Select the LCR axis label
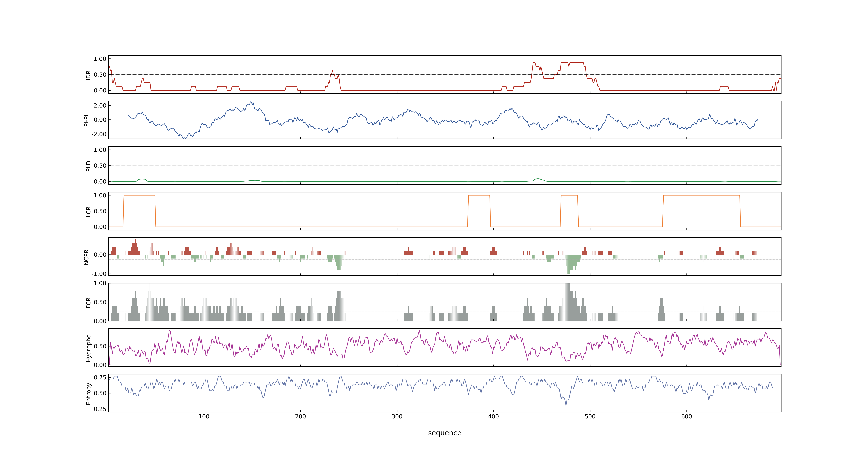Image resolution: width=868 pixels, height=463 pixels. coord(89,211)
